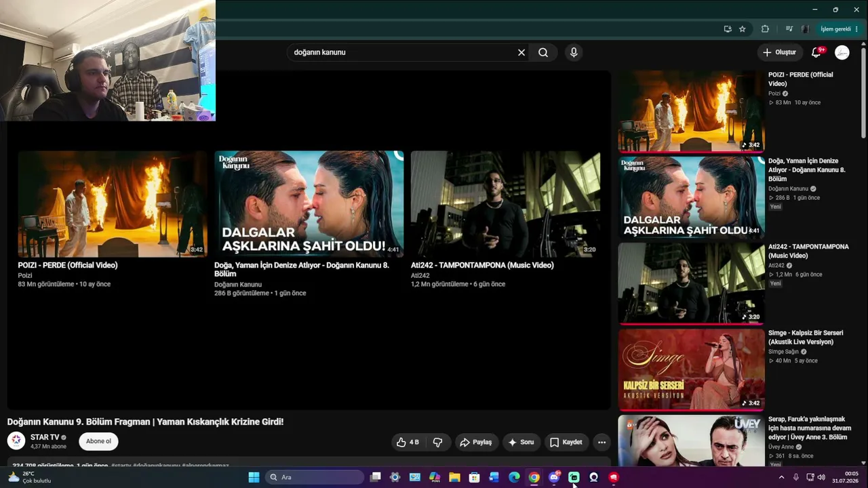Open the YouTube account avatar menu
868x488 pixels.
(x=842, y=52)
